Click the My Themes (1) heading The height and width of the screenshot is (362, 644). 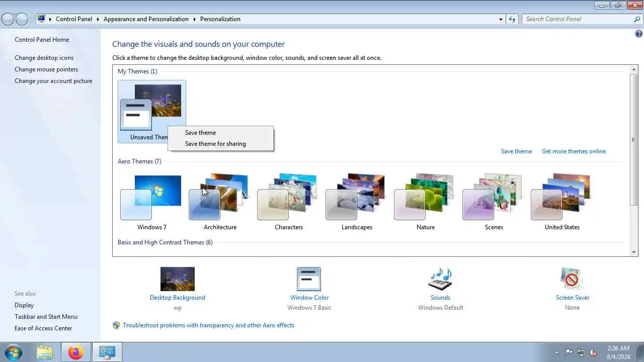(x=137, y=71)
